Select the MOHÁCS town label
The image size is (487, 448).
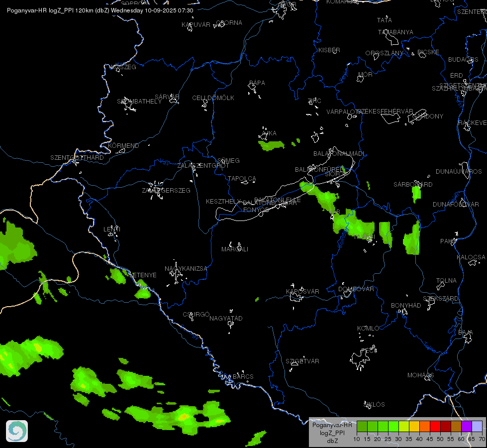point(420,375)
